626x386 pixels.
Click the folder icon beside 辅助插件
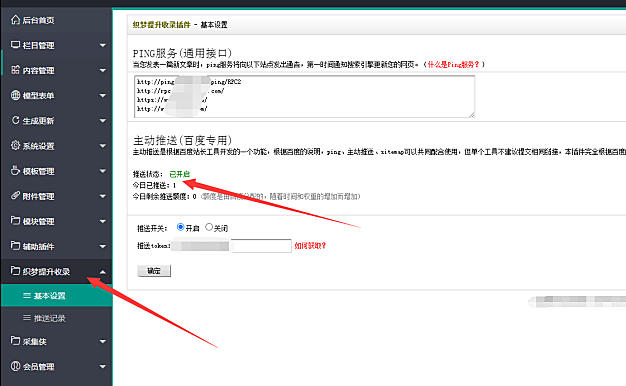point(15,246)
